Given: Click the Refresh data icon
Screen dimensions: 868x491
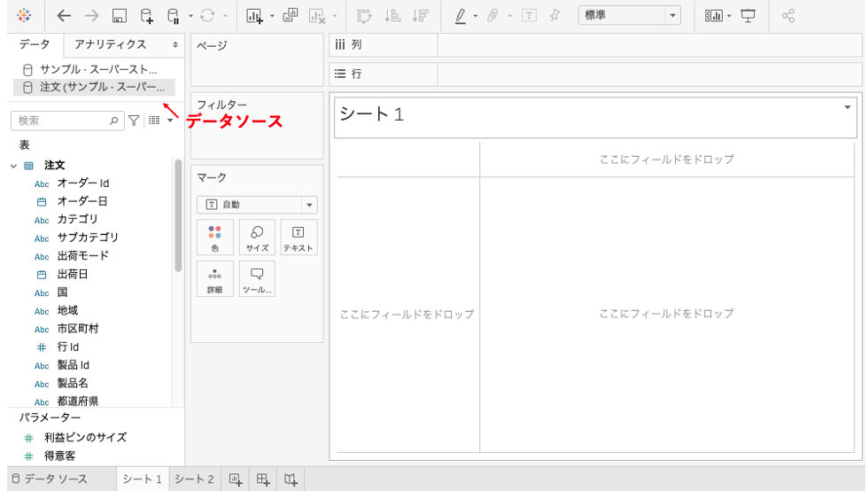Looking at the screenshot, I should [x=207, y=16].
